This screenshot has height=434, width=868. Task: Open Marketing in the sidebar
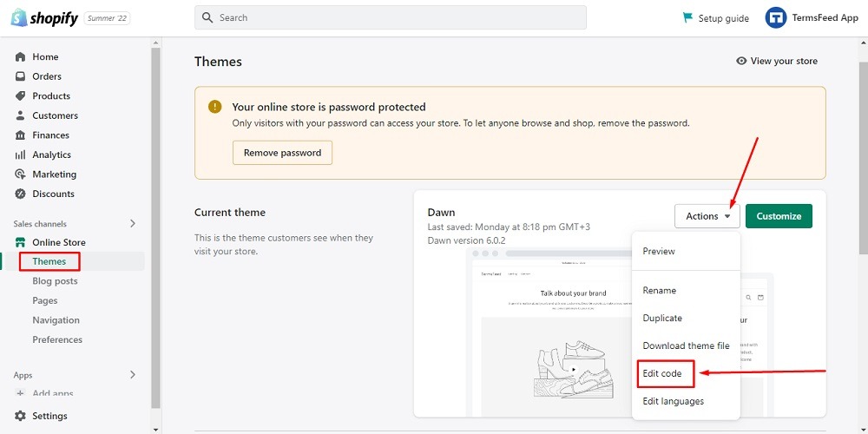[x=54, y=174]
